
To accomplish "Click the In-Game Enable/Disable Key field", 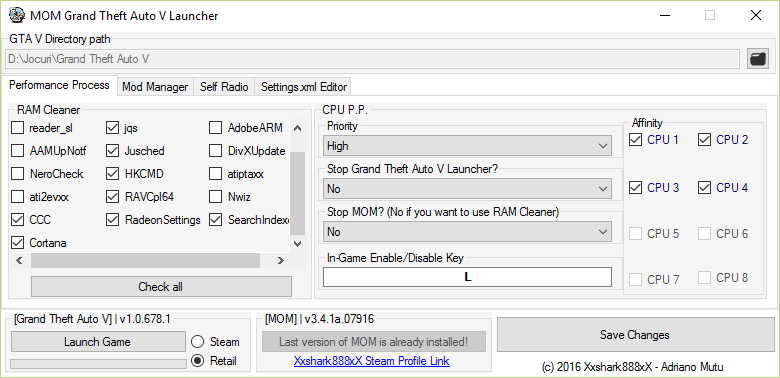I will point(467,277).
